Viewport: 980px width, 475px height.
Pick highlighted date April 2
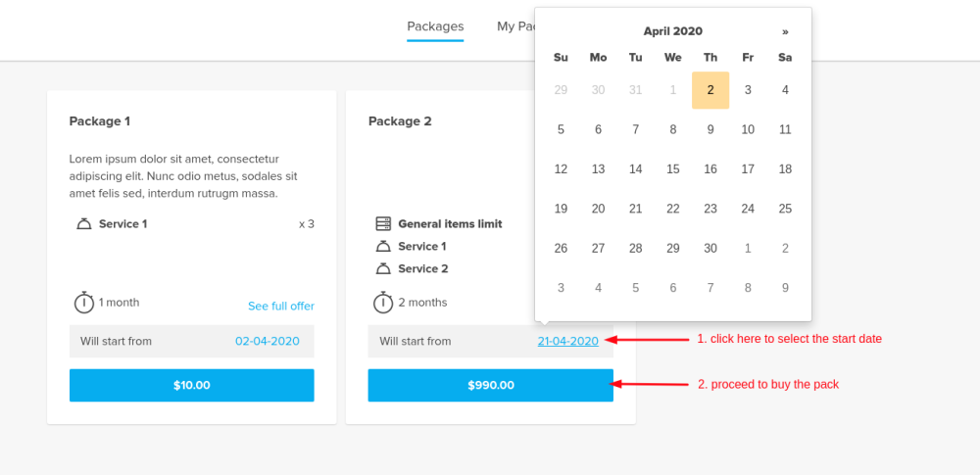point(710,90)
